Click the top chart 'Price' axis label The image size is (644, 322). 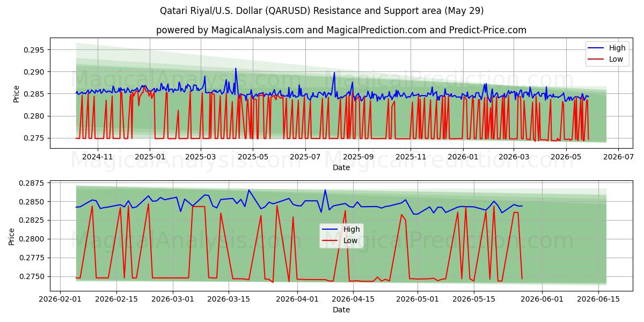17,93
